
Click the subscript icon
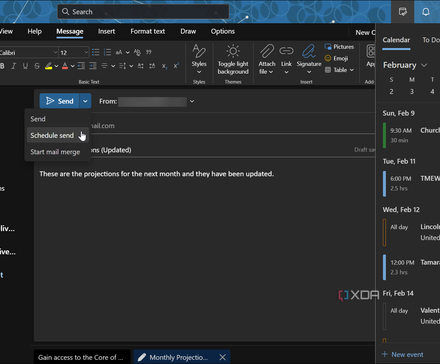tap(164, 66)
